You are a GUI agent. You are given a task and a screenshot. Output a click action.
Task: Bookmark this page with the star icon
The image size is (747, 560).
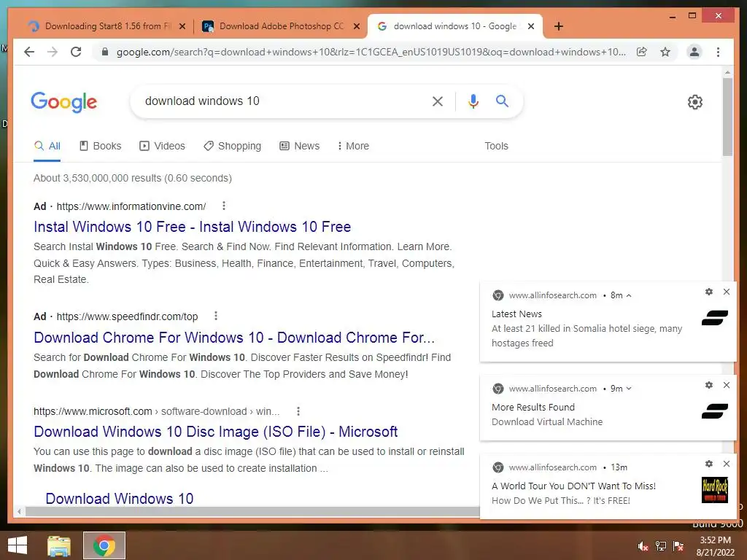[x=665, y=52]
